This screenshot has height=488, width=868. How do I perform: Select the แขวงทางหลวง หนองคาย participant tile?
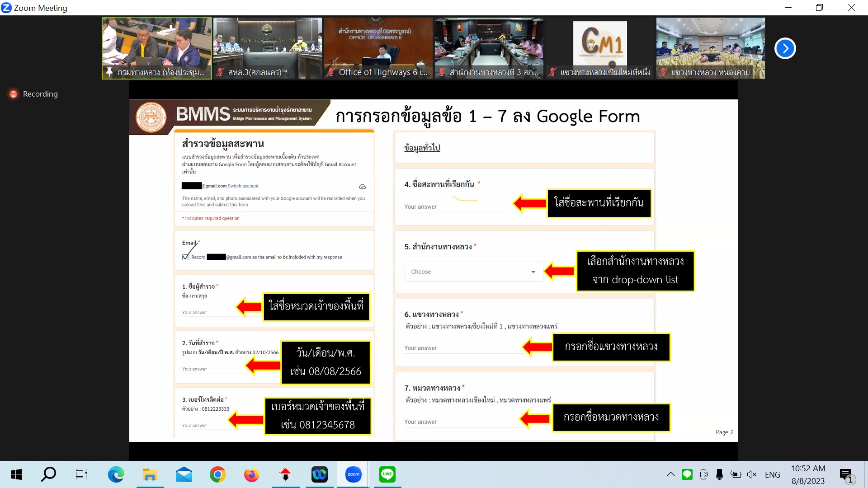coord(710,47)
